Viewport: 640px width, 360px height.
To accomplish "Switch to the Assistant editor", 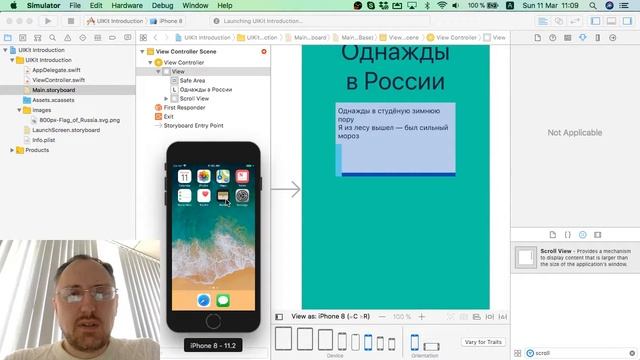I will click(x=558, y=21).
